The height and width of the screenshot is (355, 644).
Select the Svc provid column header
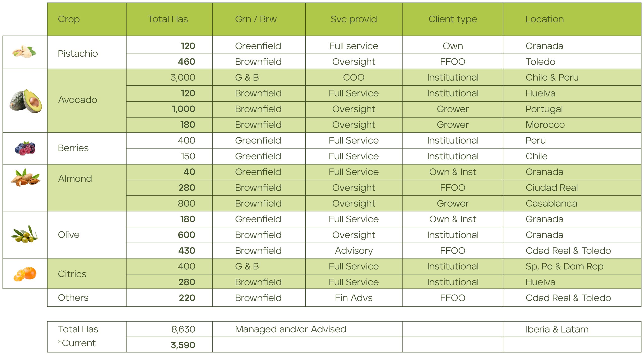coord(353,19)
